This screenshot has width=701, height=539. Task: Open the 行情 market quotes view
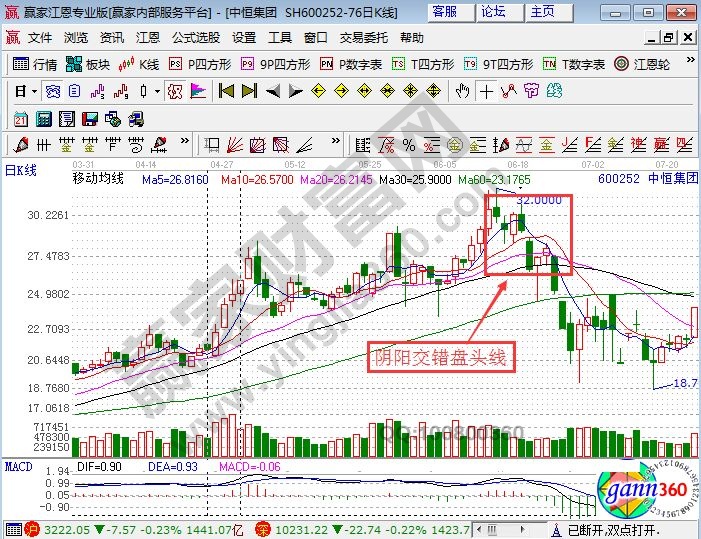(35, 64)
